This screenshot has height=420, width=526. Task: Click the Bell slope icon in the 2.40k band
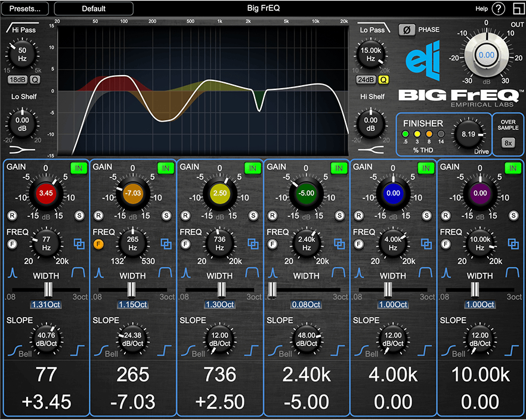coord(274,351)
